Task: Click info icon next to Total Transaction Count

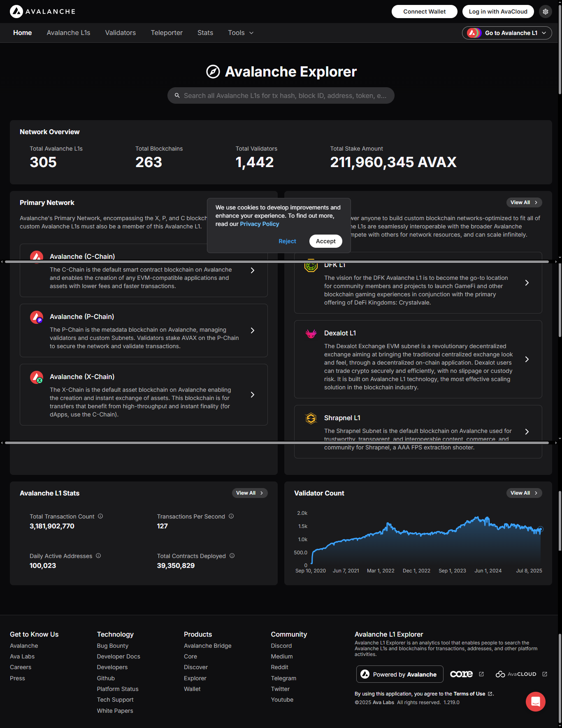Action: coord(100,516)
